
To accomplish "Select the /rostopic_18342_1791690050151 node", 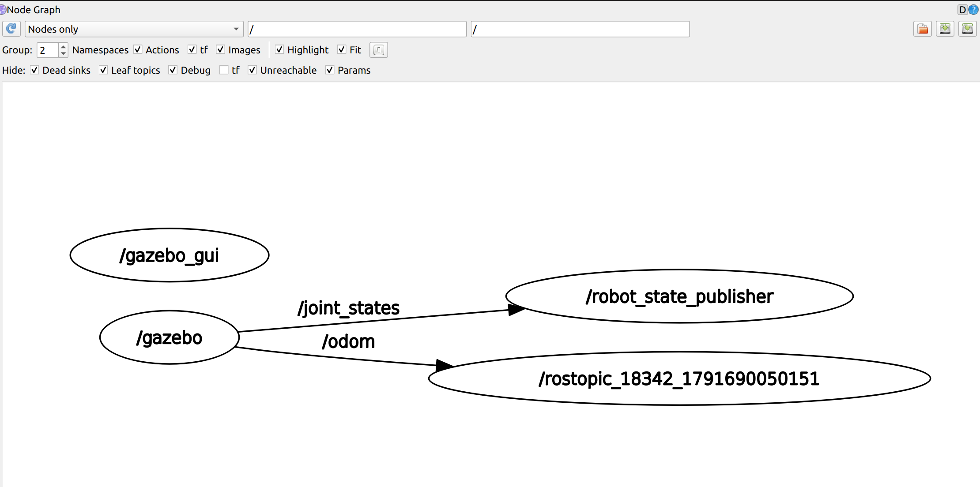I will tap(679, 378).
